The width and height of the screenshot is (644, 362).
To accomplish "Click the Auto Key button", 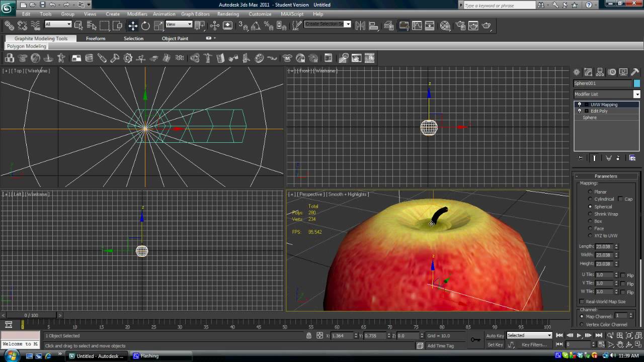I will click(495, 335).
